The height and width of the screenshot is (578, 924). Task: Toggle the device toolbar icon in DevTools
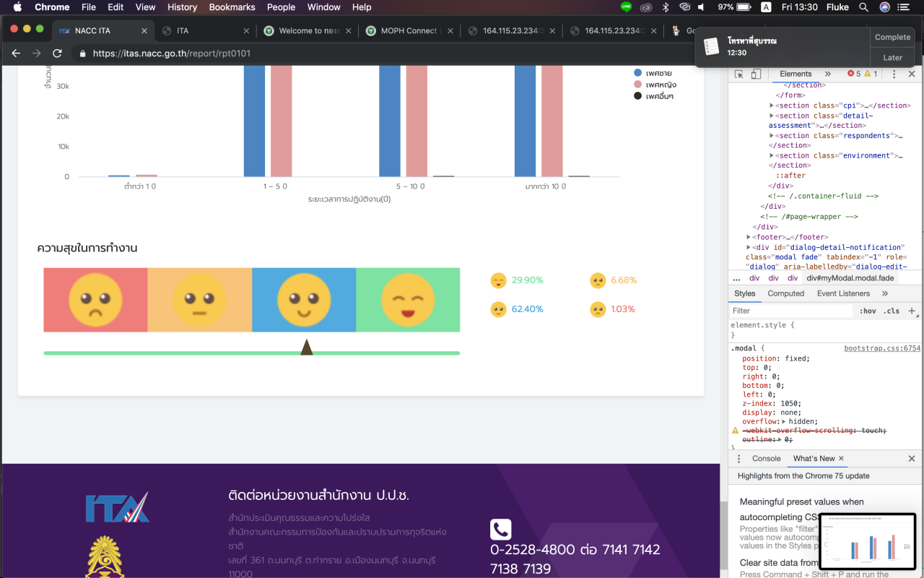click(756, 74)
